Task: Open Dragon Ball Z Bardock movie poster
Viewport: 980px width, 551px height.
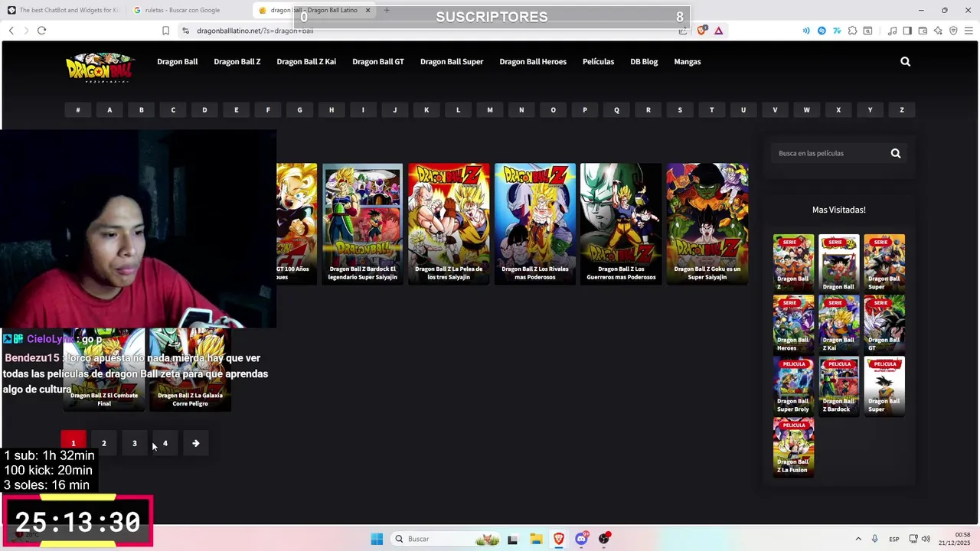Action: click(x=362, y=223)
